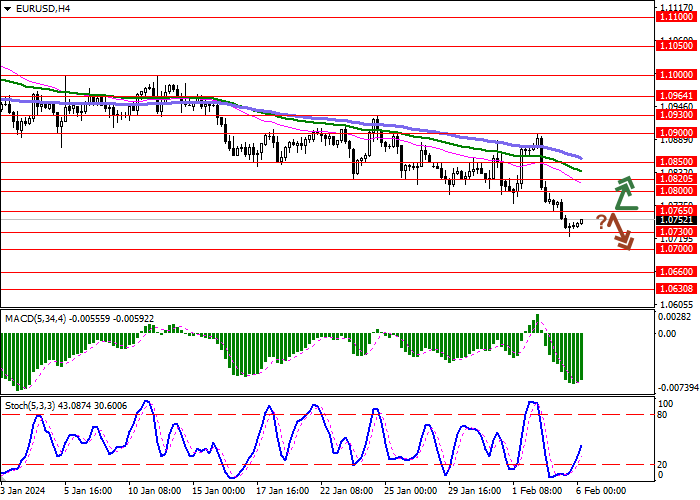Select the 25 Jan 00:00 time label

click(x=411, y=490)
